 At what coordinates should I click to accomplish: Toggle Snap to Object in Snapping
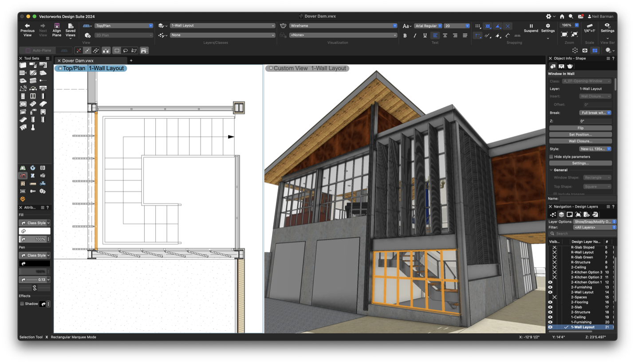point(488,26)
